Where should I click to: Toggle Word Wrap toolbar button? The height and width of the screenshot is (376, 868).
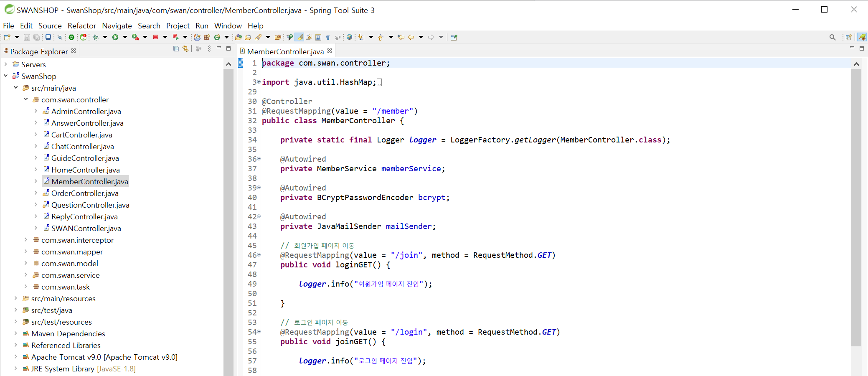point(309,37)
